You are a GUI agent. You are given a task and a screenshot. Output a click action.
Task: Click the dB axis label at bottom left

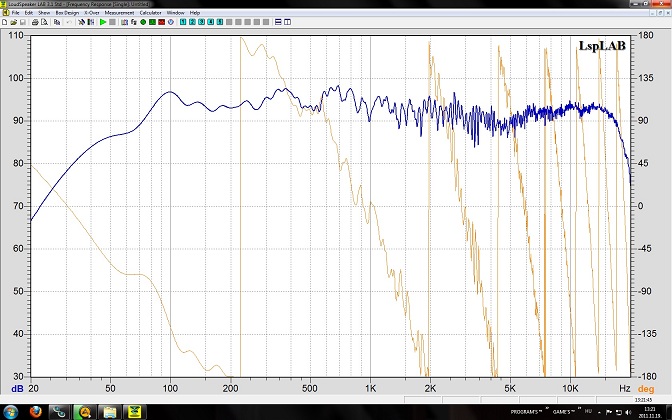pos(17,389)
